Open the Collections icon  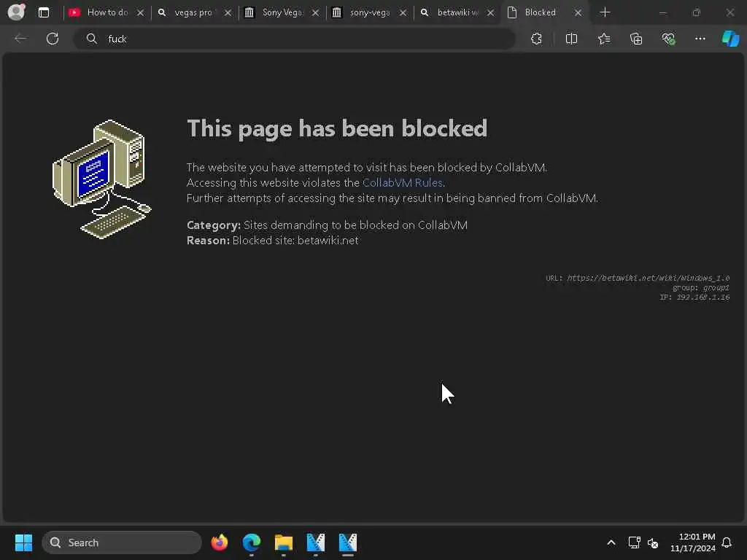(636, 39)
